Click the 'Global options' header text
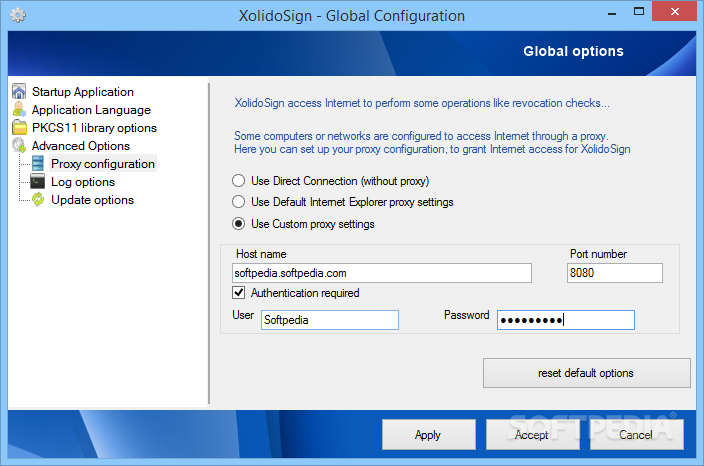Image resolution: width=704 pixels, height=466 pixels. coord(573,51)
